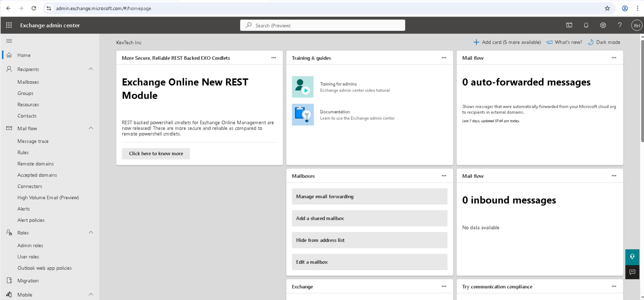This screenshot has height=300, width=644.
Task: Click the teal headset support icon
Action: pos(632,257)
